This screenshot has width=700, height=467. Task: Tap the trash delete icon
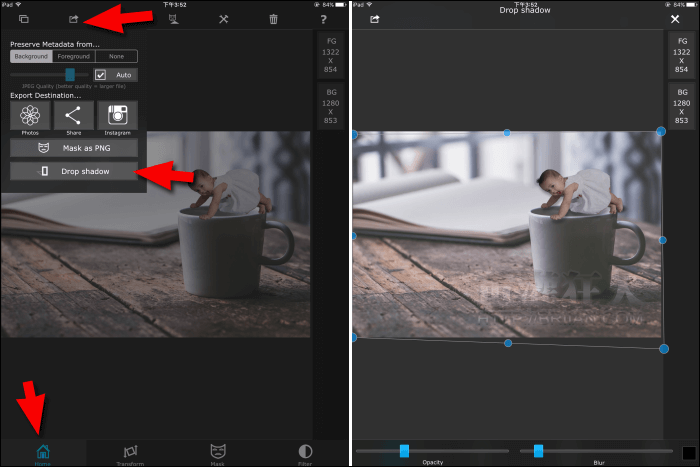pos(274,19)
